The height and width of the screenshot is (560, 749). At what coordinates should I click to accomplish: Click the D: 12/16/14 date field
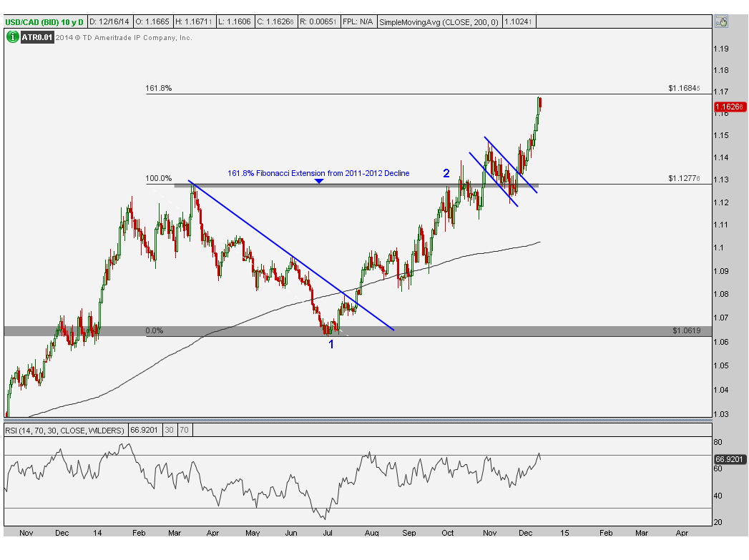[110, 22]
